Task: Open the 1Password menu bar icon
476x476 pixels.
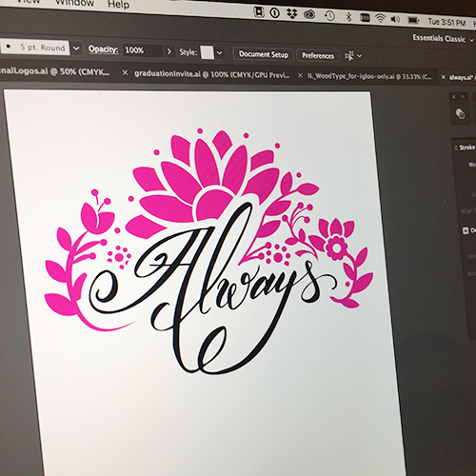Action: coord(275,13)
